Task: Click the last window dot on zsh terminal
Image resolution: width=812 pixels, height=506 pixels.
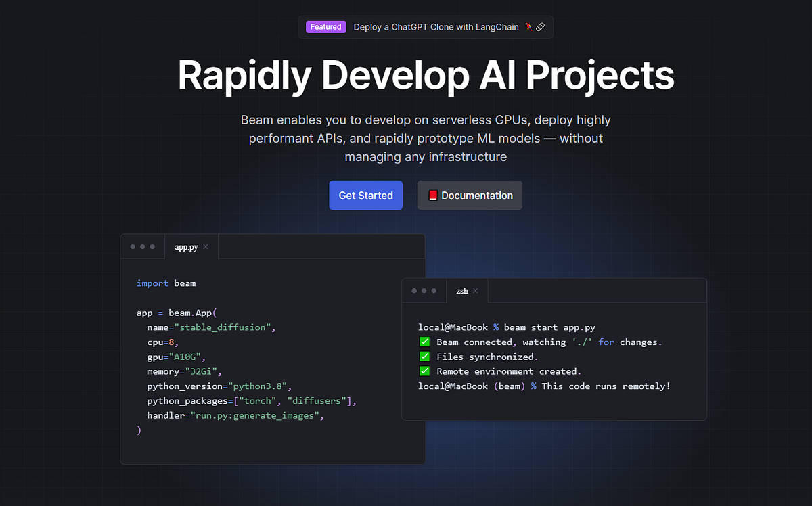Action: [433, 290]
